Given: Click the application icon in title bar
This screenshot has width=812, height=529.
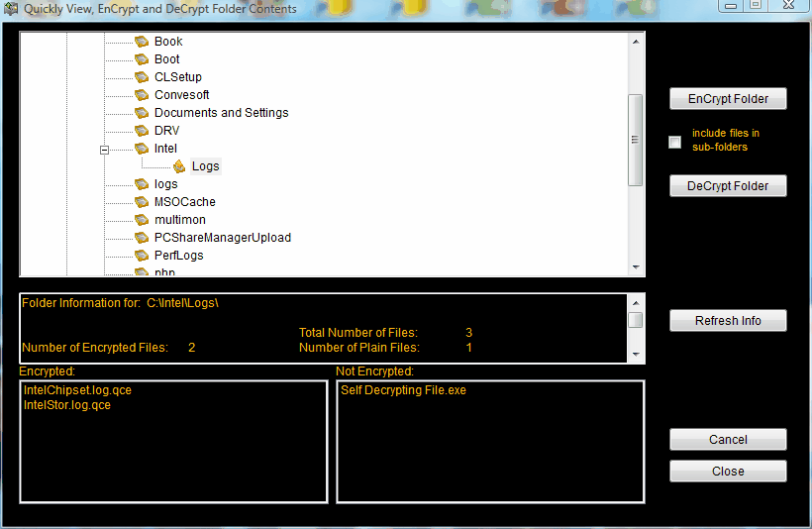Looking at the screenshot, I should (11, 8).
